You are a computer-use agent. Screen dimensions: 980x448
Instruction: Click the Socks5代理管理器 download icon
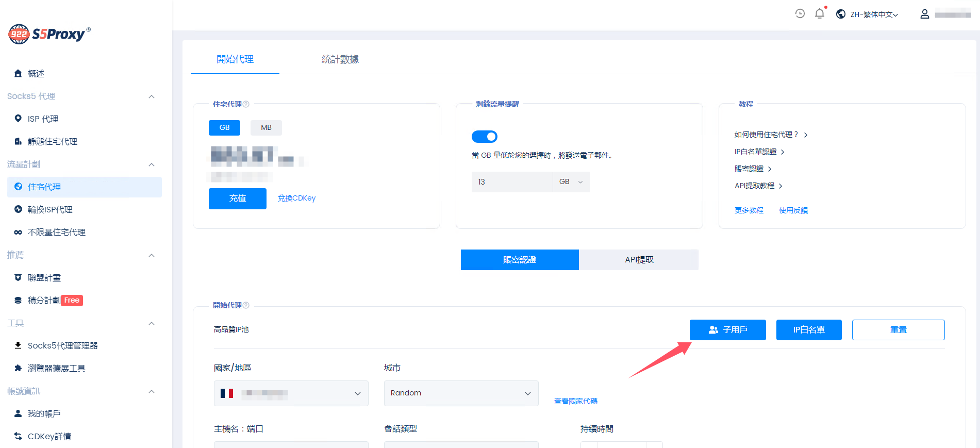[x=18, y=345]
